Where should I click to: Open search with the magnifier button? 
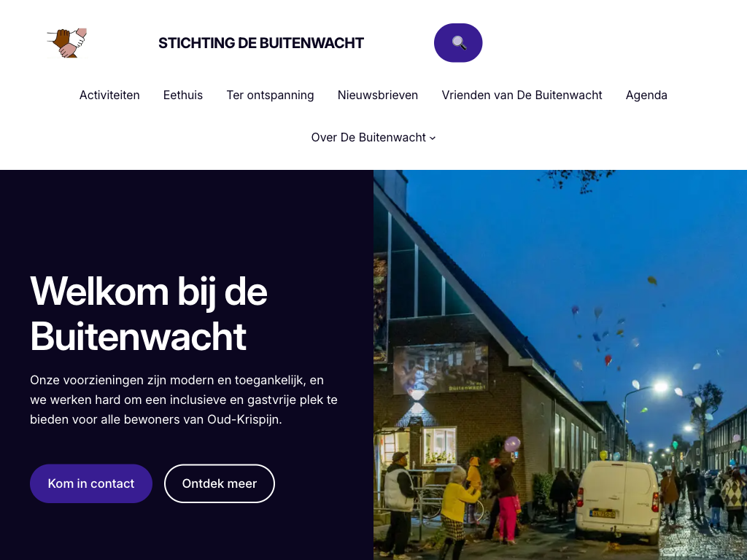[x=458, y=43]
